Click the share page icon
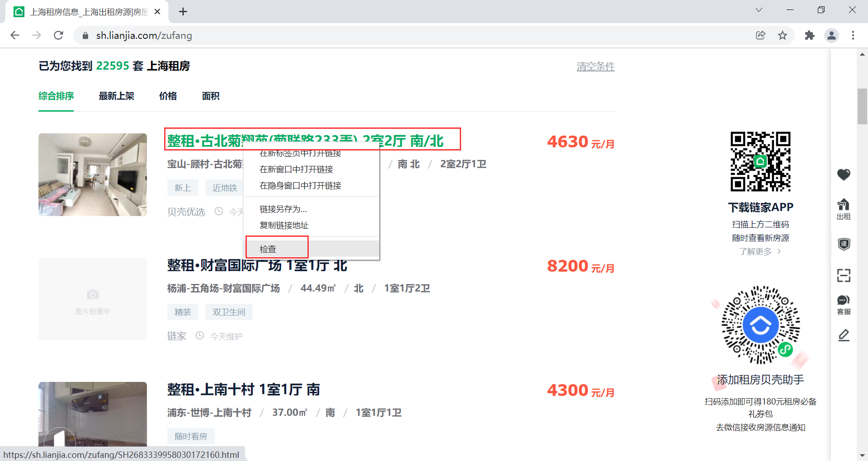This screenshot has width=868, height=461. 760,35
